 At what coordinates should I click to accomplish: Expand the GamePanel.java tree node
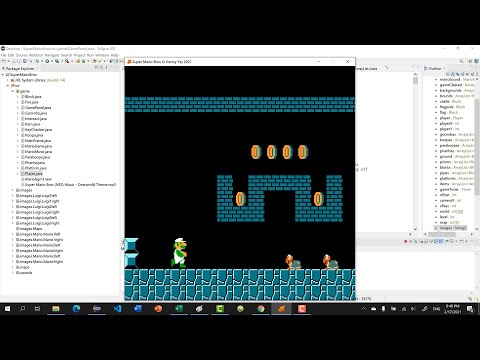pos(18,108)
